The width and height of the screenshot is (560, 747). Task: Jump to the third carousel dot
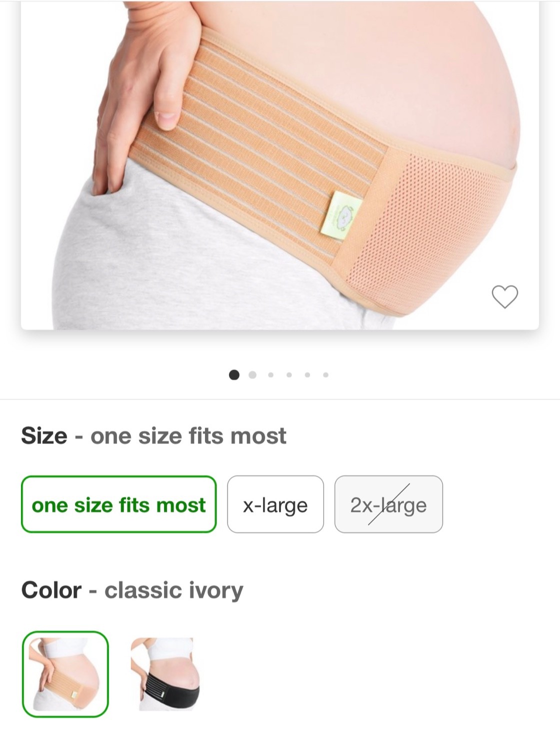pos(269,374)
